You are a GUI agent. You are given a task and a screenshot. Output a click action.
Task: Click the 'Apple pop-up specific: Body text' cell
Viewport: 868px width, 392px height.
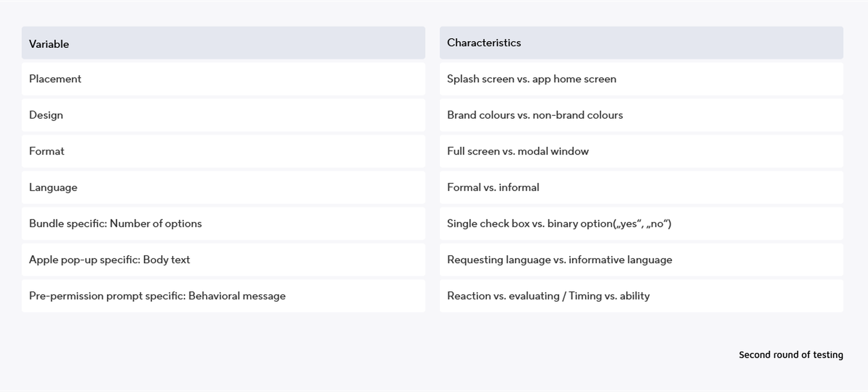[223, 260]
